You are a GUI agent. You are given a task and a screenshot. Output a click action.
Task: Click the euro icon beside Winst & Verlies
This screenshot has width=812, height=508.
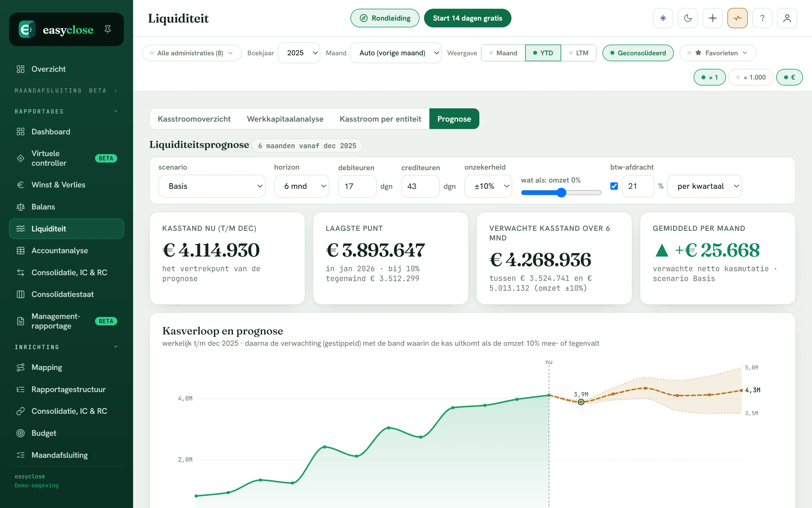tap(21, 185)
